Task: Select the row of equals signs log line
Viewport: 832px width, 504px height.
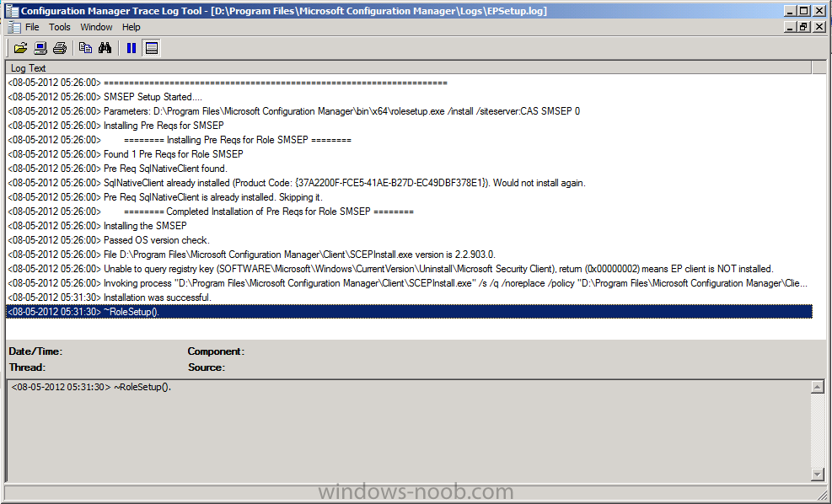Action: (x=409, y=83)
